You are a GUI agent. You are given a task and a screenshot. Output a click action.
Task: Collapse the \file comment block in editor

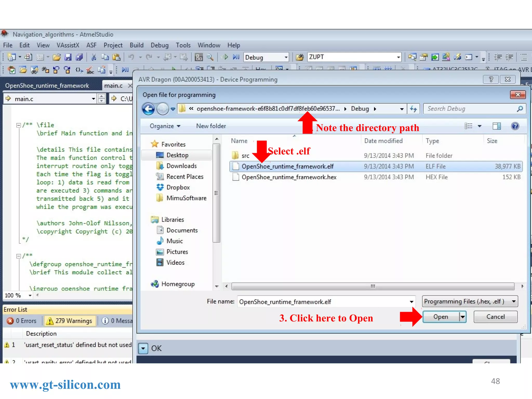(18, 125)
